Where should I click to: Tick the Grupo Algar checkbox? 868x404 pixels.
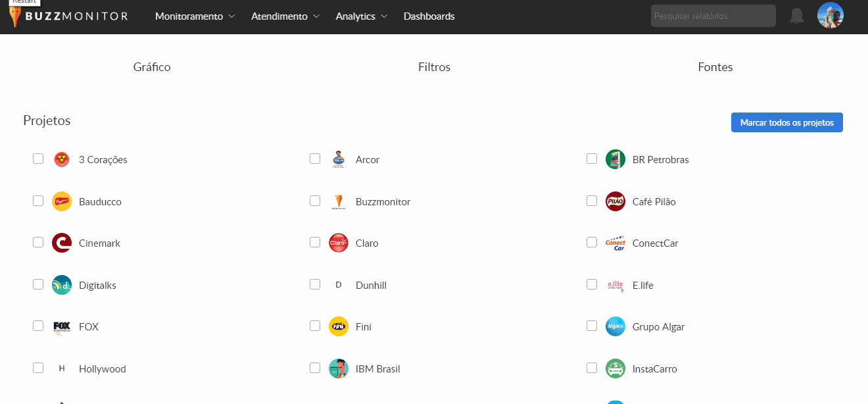click(x=592, y=326)
